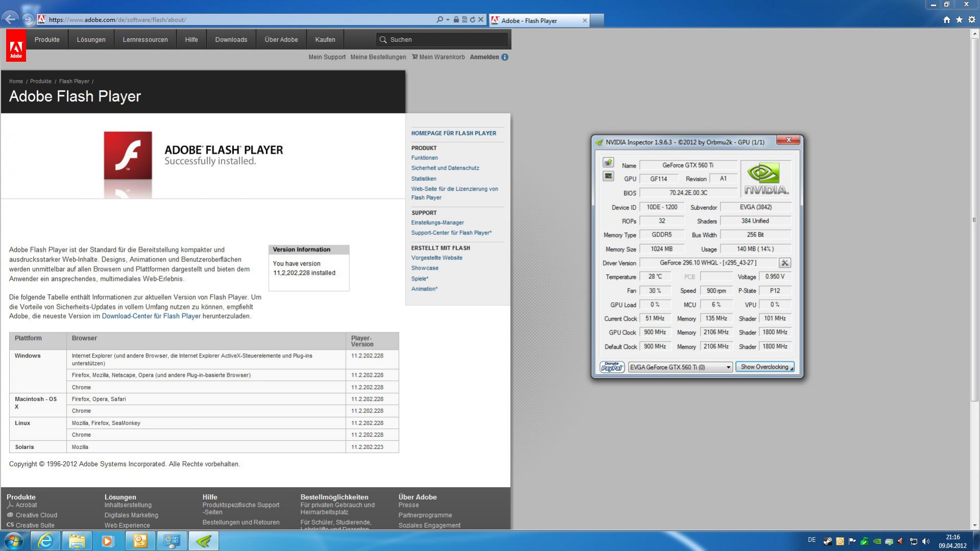Open Sicherheit und Datenschutz link
The height and width of the screenshot is (551, 980).
(445, 168)
